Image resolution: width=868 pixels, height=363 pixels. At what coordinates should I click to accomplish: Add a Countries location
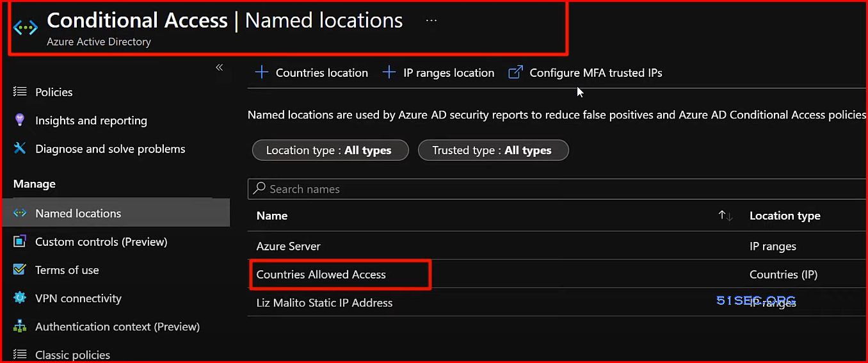pos(322,73)
